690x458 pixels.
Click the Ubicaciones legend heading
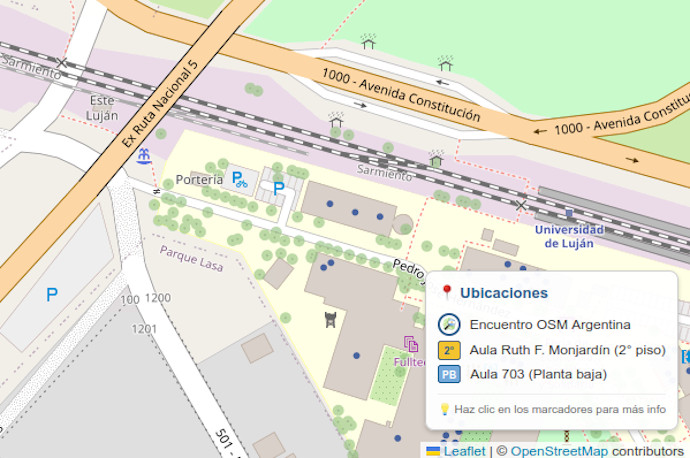click(504, 293)
